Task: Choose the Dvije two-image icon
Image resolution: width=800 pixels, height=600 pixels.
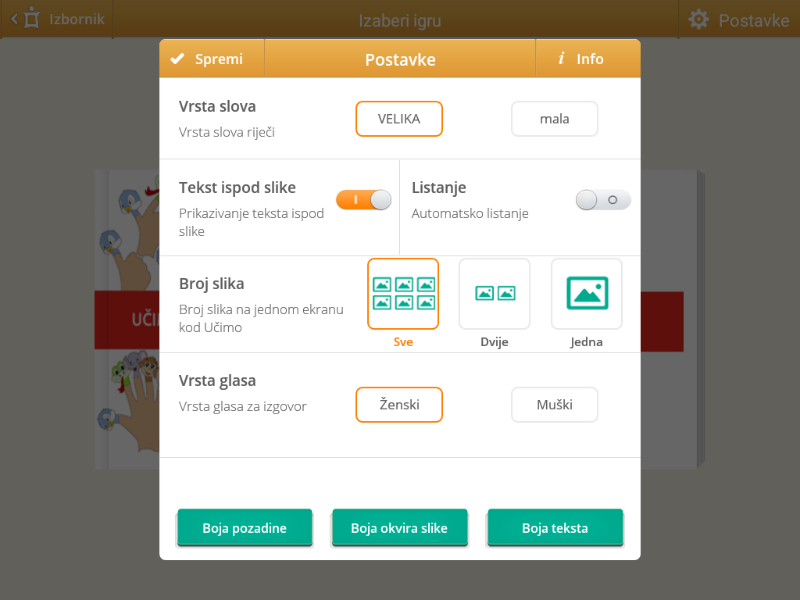Action: 494,294
